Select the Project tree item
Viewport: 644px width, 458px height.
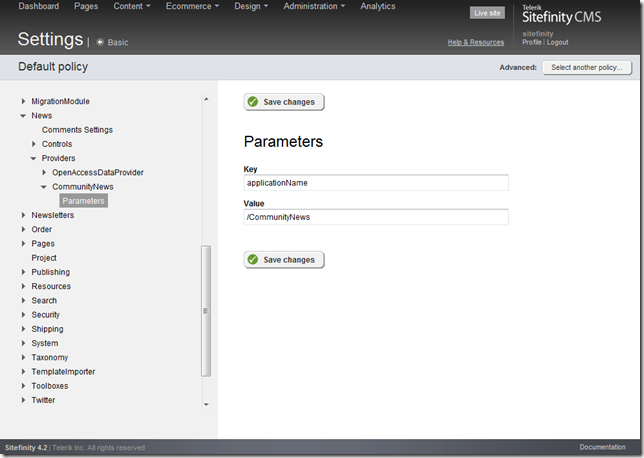44,258
